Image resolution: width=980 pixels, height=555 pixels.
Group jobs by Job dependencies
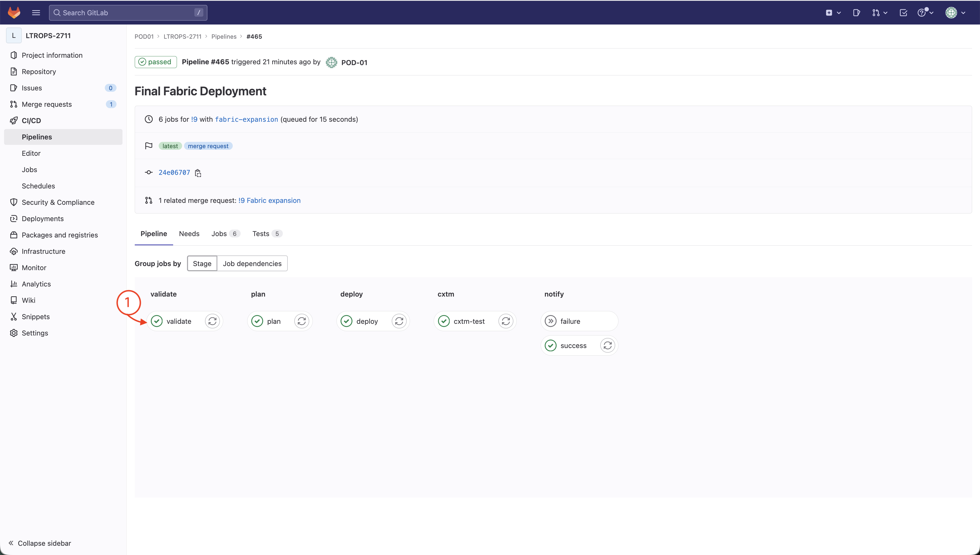tap(252, 263)
